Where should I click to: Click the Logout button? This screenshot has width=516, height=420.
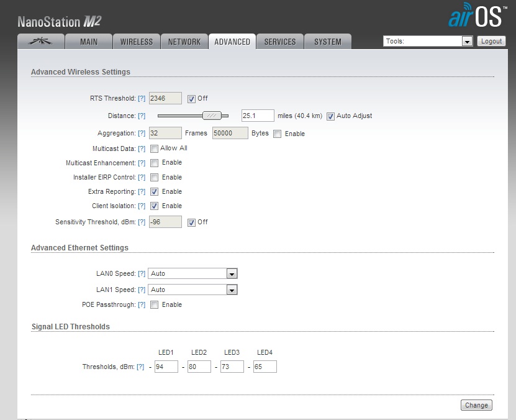pos(491,41)
